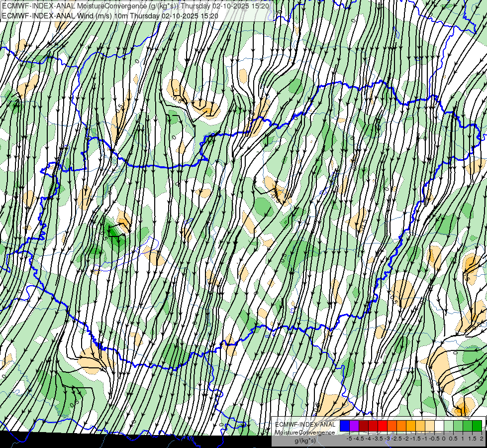487x448 pixels.
Task: Click the -4.5 legend tick value
Action: pyautogui.click(x=359, y=439)
